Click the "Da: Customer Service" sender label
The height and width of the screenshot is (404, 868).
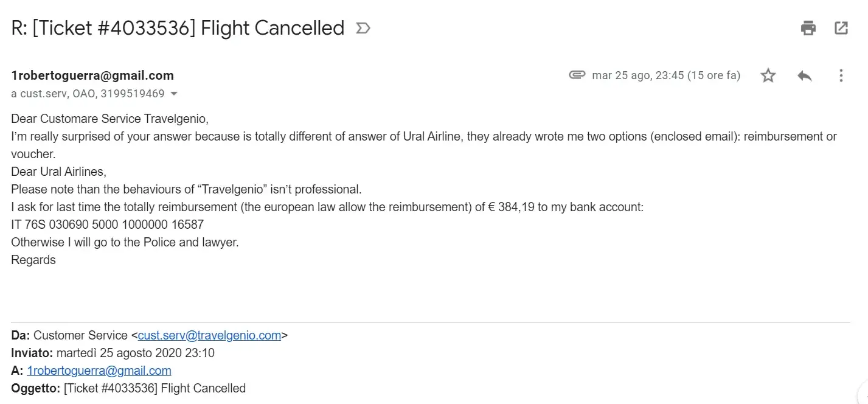(70, 335)
